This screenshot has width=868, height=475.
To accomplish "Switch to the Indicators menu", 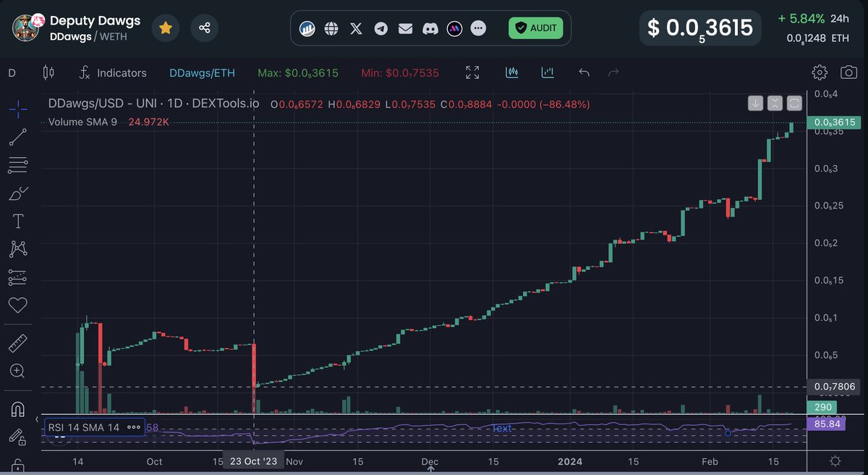I will (x=113, y=72).
